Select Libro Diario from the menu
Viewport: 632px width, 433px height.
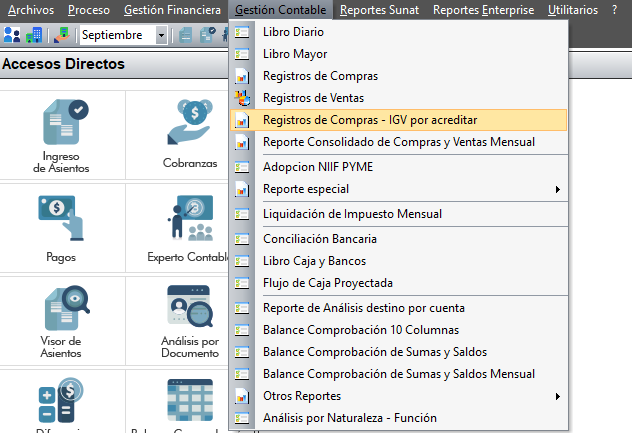click(398, 32)
